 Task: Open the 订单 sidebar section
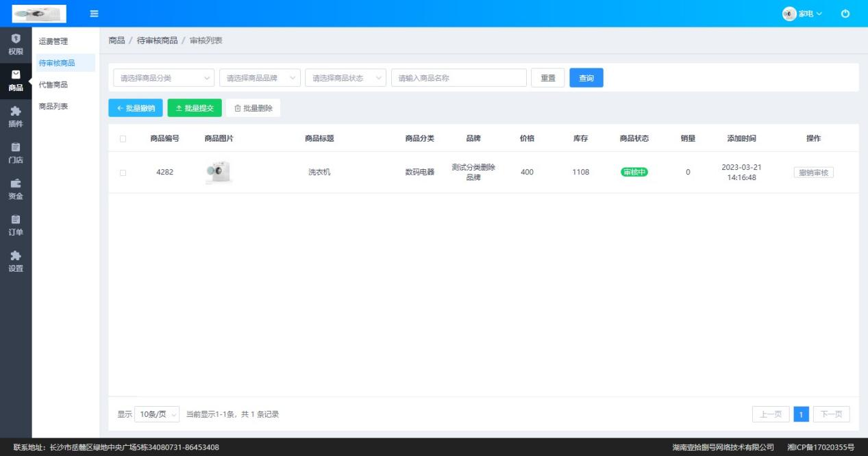(x=16, y=225)
